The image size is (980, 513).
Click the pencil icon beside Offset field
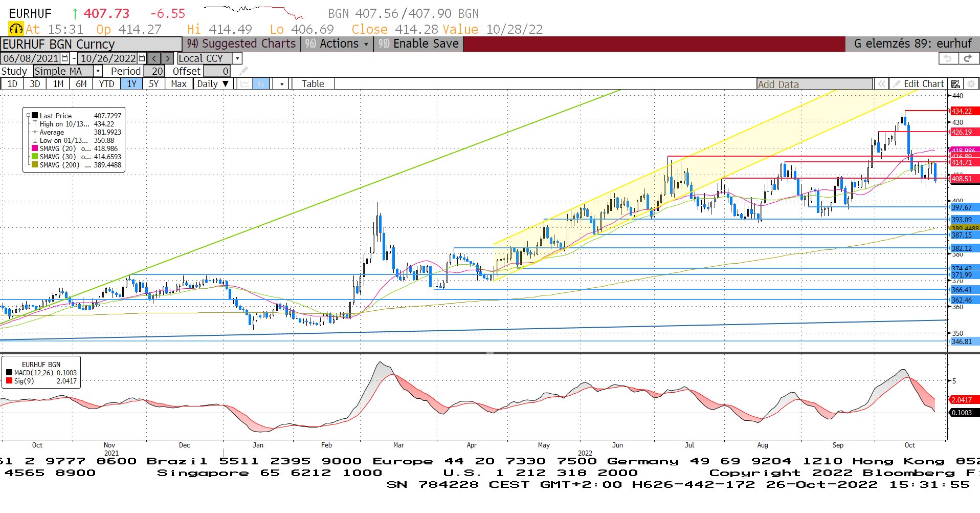tap(244, 71)
